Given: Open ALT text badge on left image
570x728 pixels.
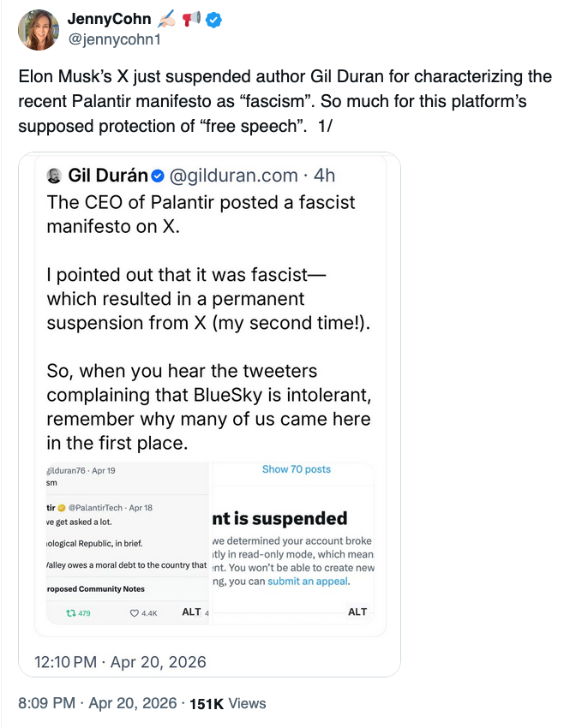Looking at the screenshot, I should tap(192, 612).
